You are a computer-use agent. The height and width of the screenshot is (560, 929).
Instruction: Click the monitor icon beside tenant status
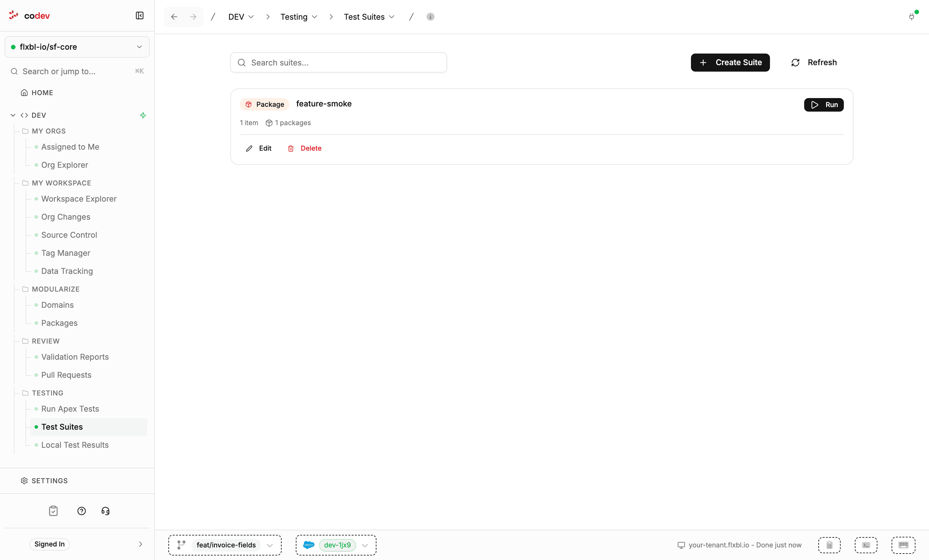pyautogui.click(x=681, y=545)
